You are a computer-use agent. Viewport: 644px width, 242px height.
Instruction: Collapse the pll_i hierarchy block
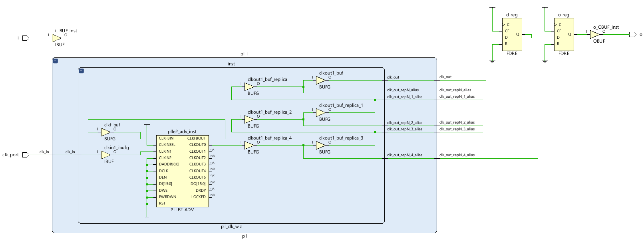tap(56, 61)
